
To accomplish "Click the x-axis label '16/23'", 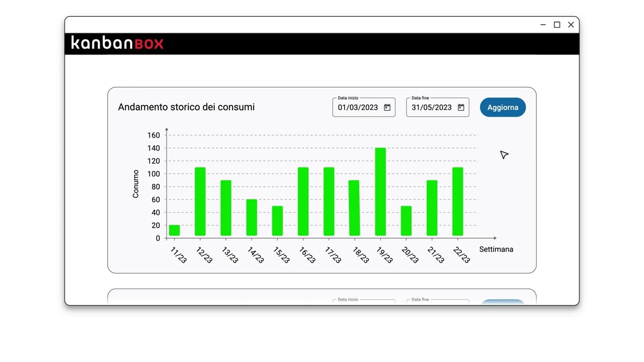I will [x=307, y=255].
